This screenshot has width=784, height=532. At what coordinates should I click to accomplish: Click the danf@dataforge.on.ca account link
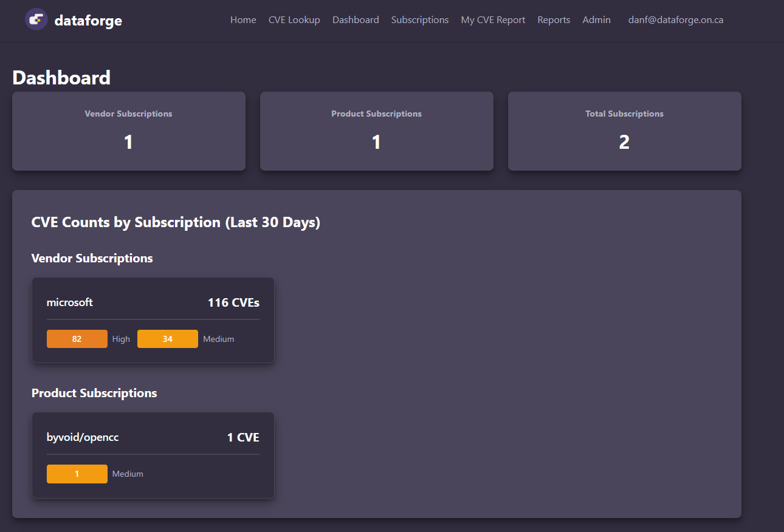pyautogui.click(x=675, y=19)
